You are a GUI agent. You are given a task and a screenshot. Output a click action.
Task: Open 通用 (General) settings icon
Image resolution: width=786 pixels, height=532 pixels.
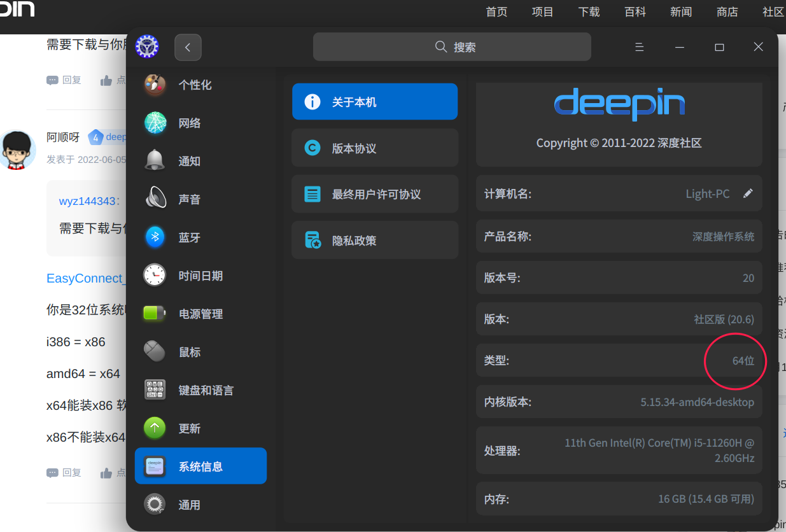[189, 504]
